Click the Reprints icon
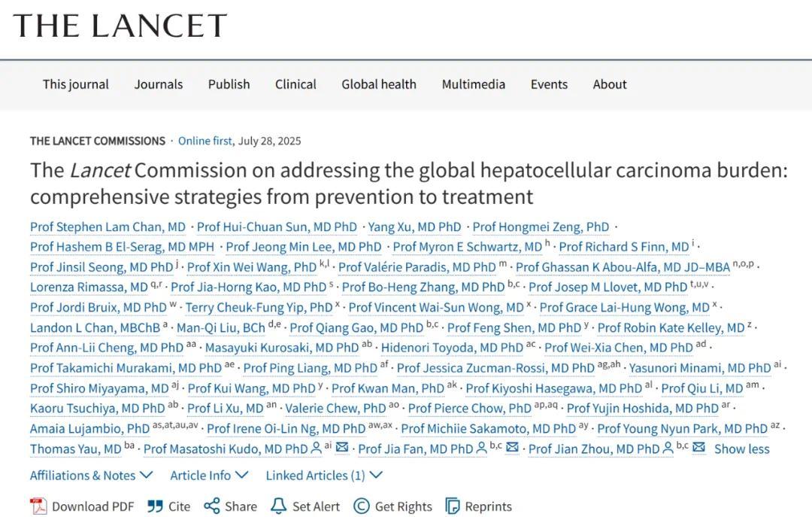This screenshot has height=517, width=812. pos(453,506)
